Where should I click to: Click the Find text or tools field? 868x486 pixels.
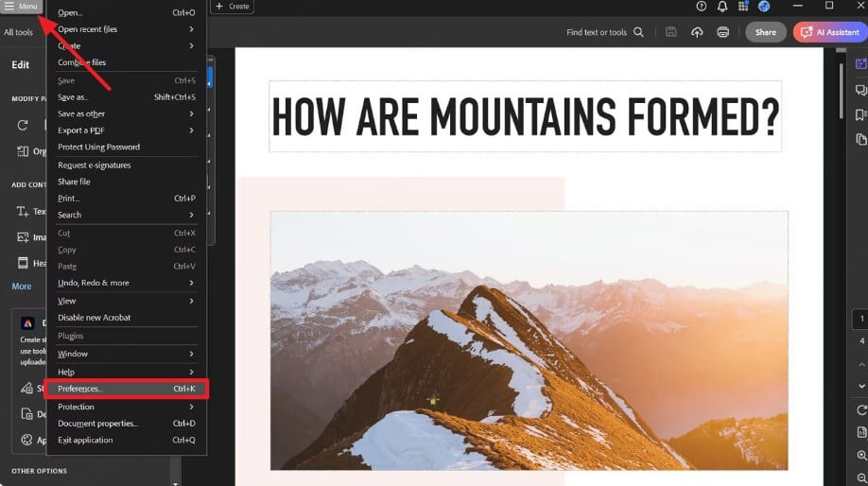597,32
